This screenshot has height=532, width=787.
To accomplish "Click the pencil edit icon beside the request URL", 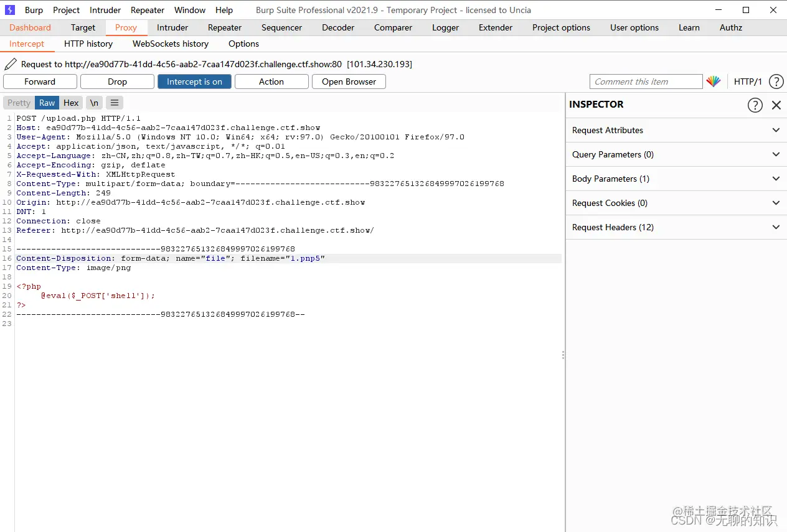I will coord(11,64).
